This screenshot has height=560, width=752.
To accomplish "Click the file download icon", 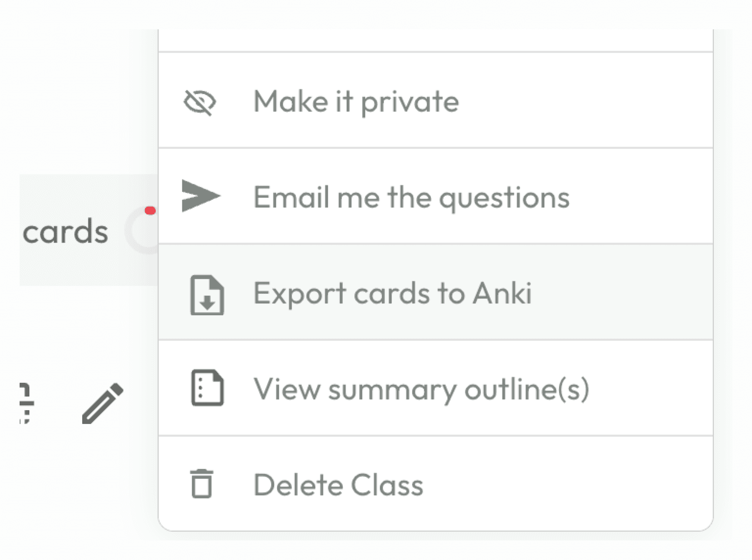I will [207, 295].
